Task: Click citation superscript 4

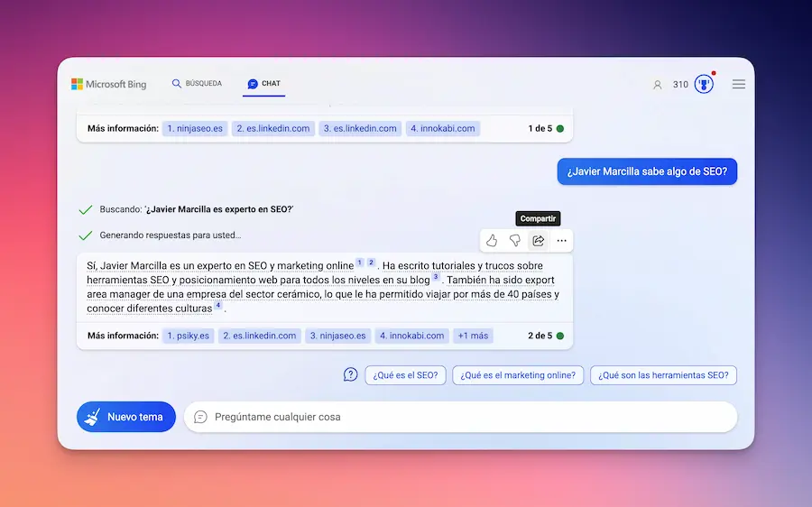Action: [x=218, y=305]
